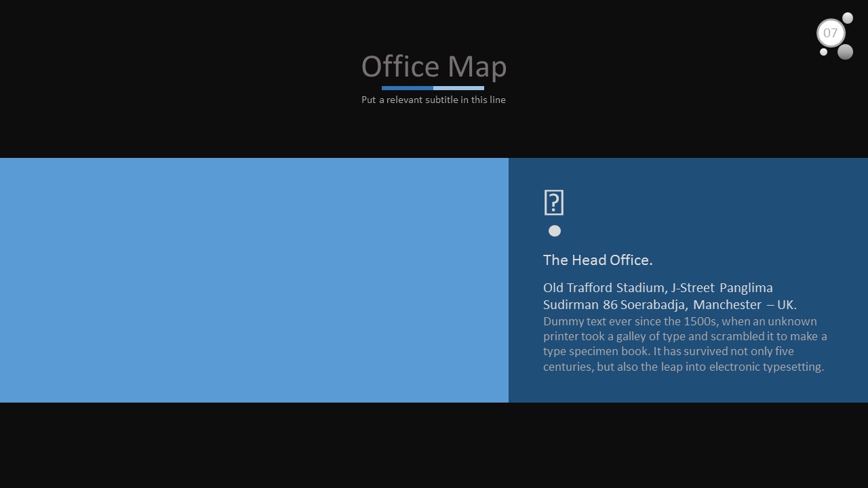Select the small bubble above the 07 badge

click(848, 18)
